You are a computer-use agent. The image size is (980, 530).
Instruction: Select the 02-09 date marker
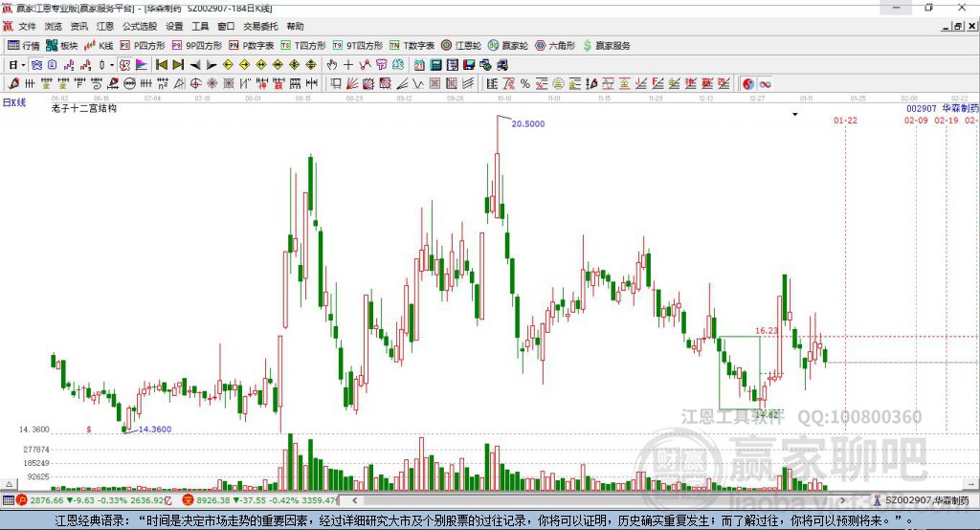(916, 120)
